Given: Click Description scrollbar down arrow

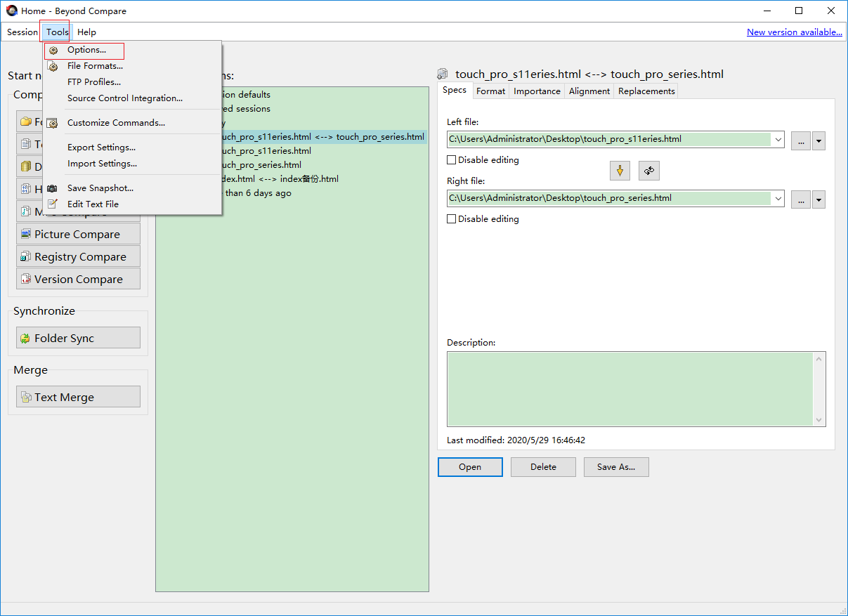Looking at the screenshot, I should (819, 420).
